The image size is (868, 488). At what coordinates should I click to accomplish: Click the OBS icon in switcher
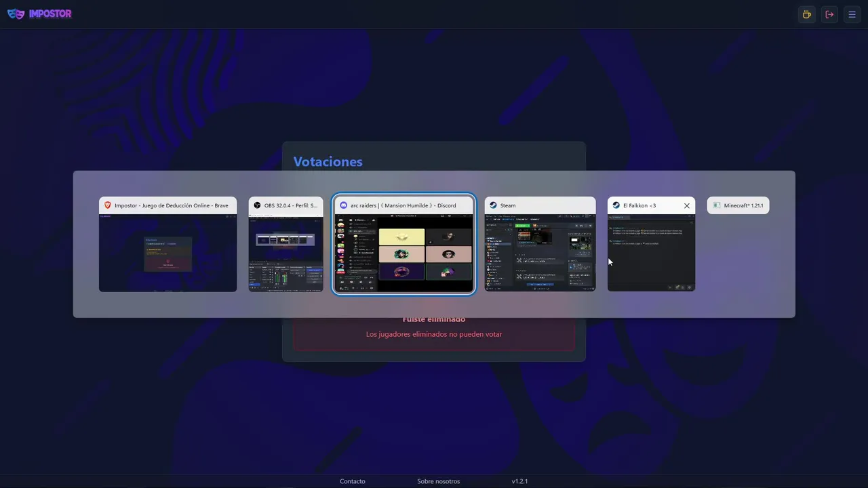coord(257,205)
